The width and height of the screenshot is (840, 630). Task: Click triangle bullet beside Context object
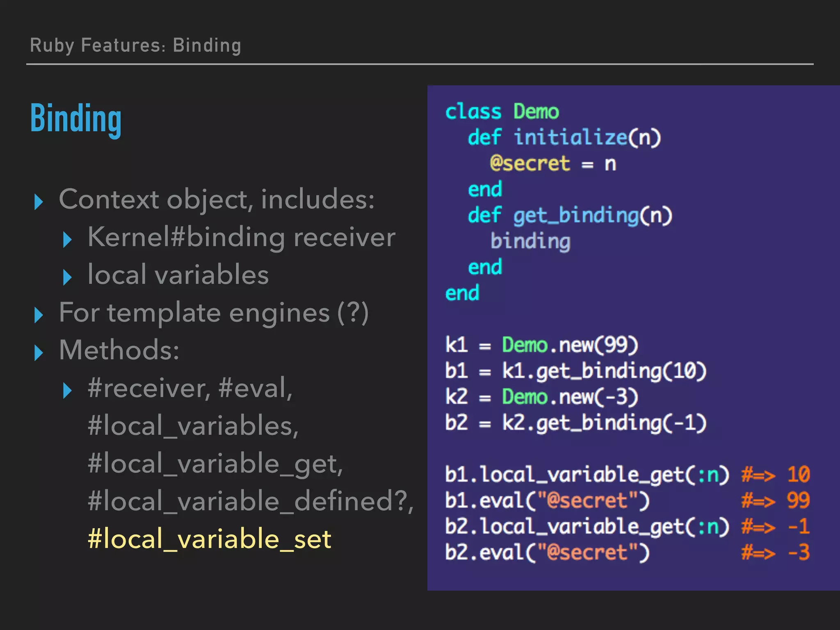click(39, 202)
